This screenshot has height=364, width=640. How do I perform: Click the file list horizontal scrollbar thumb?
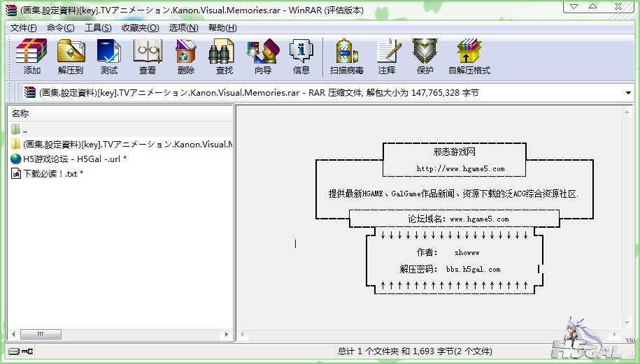(x=41, y=334)
